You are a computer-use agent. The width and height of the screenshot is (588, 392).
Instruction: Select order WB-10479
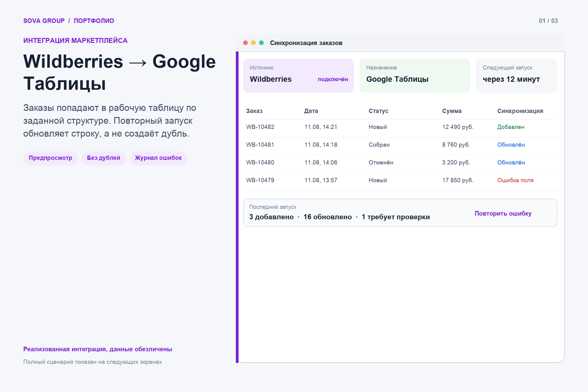(x=260, y=180)
